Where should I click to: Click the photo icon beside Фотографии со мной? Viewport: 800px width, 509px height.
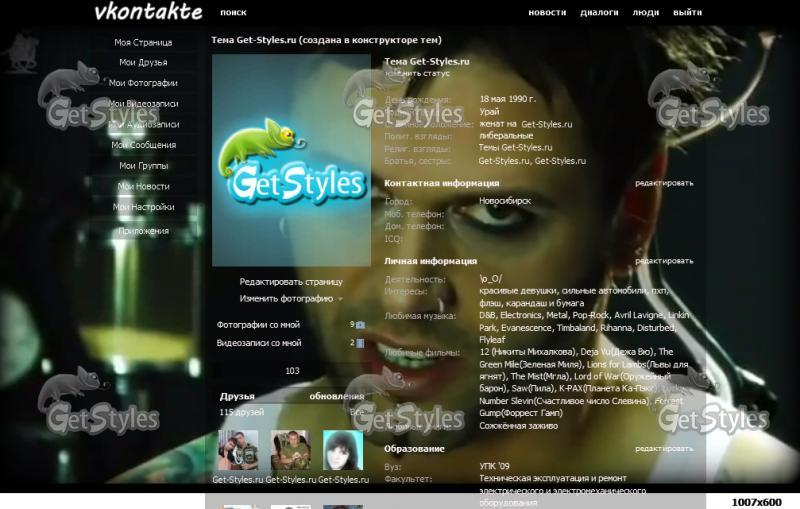[361, 325]
